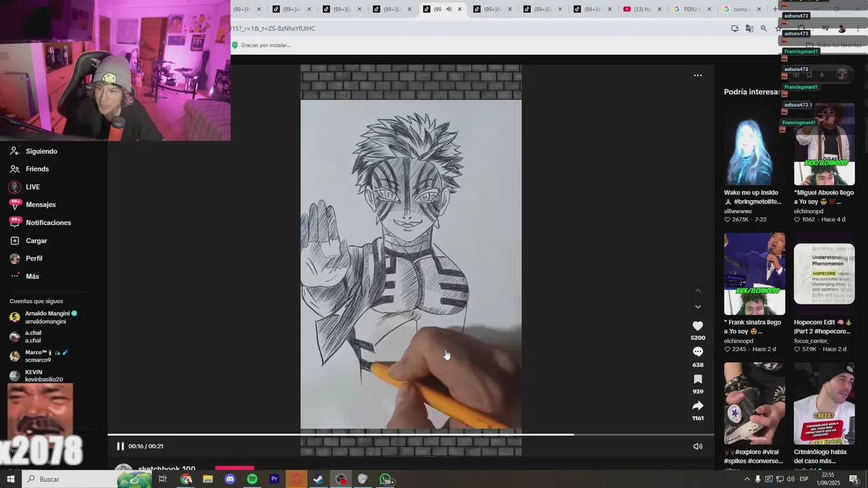868x488 pixels.
Task: Open the Windows Start menu
Action: tap(10, 479)
